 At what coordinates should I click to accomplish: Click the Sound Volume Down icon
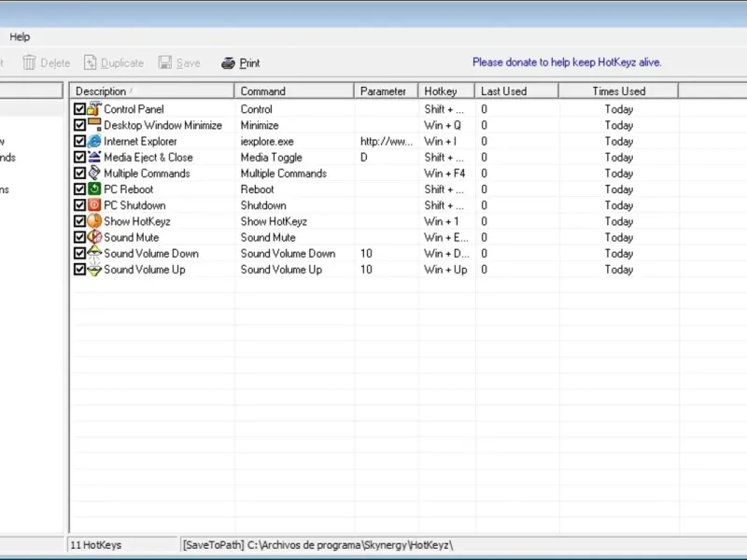click(94, 253)
